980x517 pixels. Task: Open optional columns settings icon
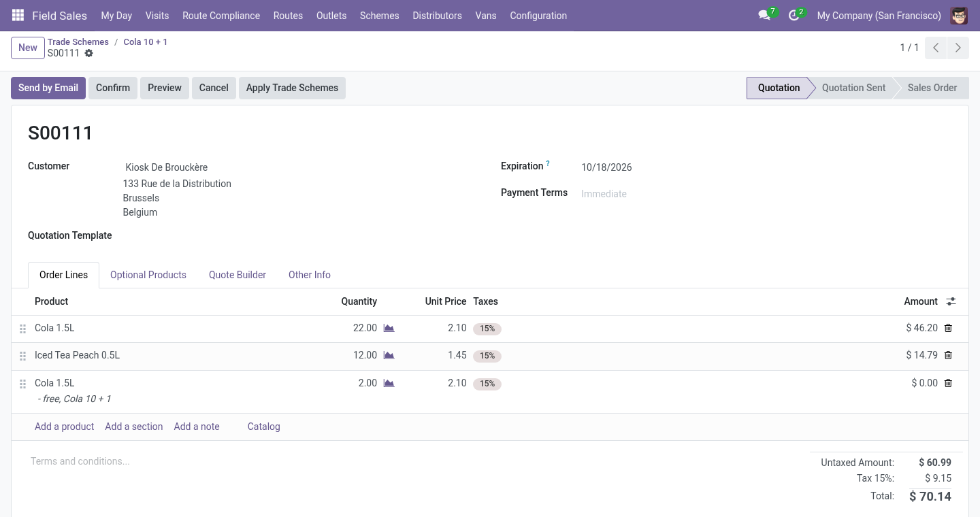click(x=951, y=301)
